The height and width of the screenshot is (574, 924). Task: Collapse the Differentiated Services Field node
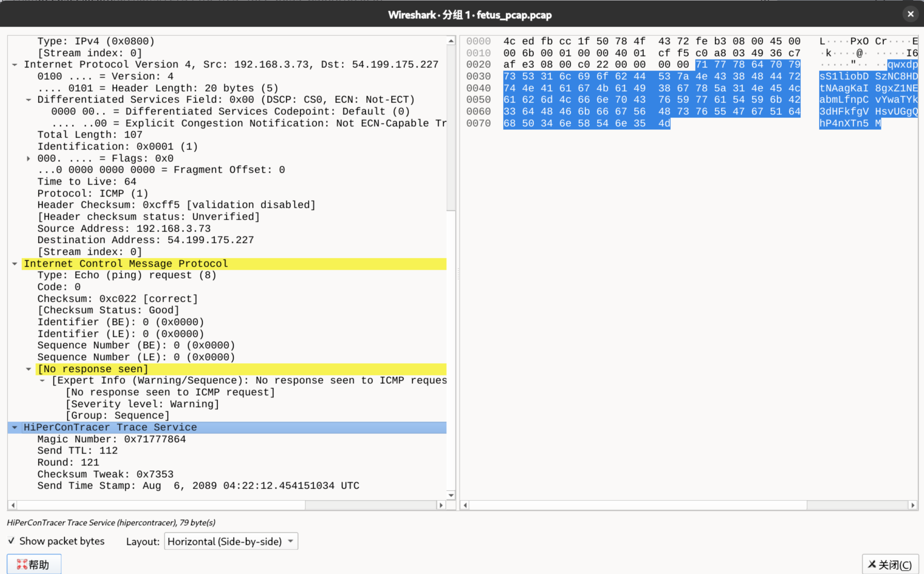[28, 100]
